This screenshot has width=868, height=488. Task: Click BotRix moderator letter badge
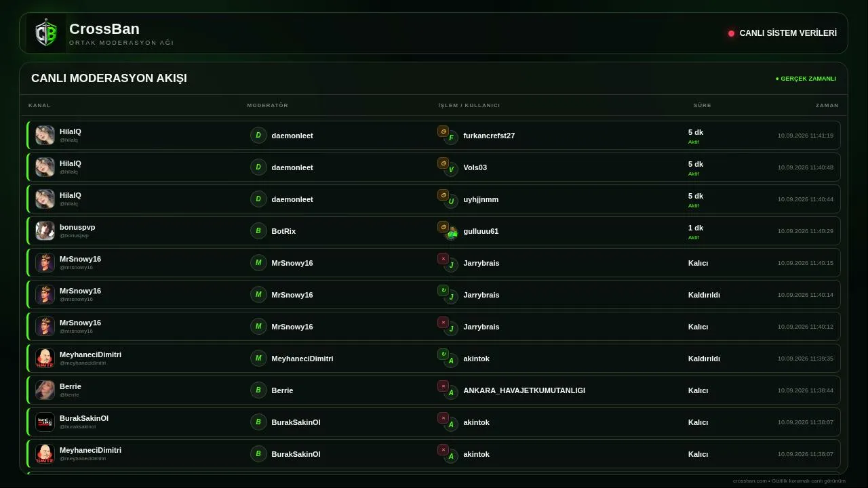[258, 231]
